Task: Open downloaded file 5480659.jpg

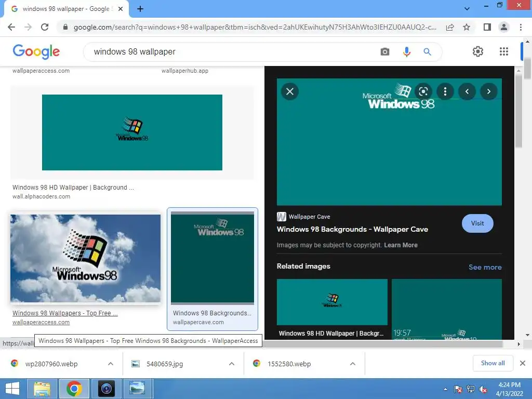Action: point(165,364)
